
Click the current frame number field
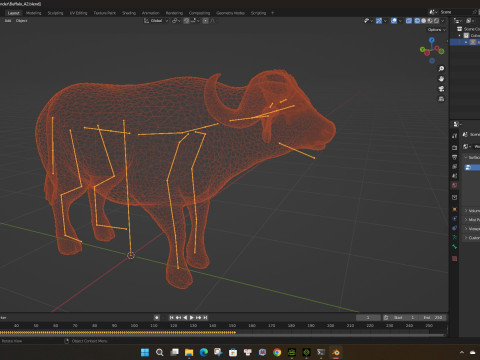[x=368, y=317]
